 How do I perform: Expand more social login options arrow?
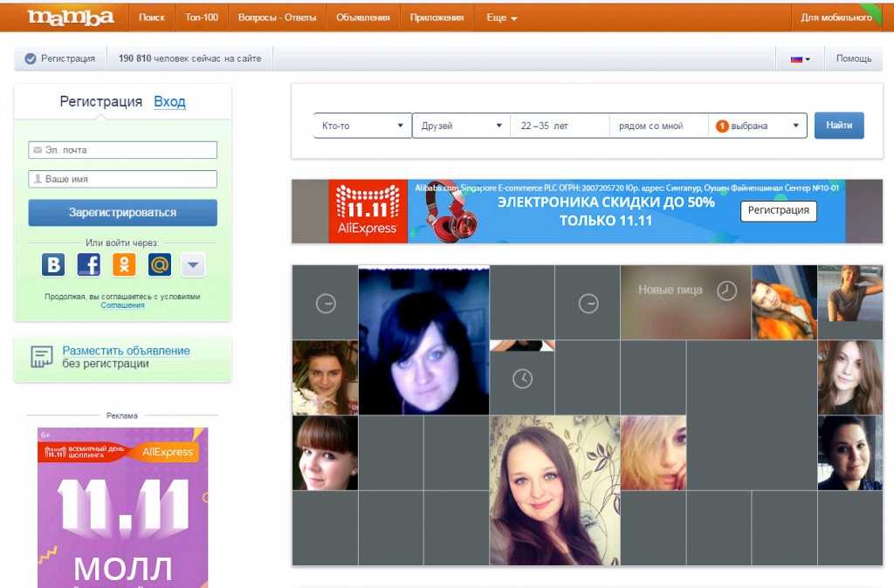pos(193,265)
